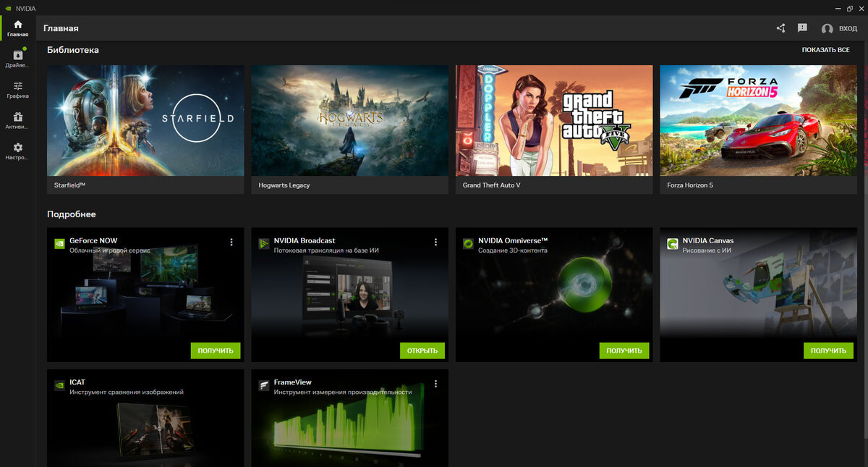Click the Starfield™ title text
The width and height of the screenshot is (868, 467).
pos(70,185)
